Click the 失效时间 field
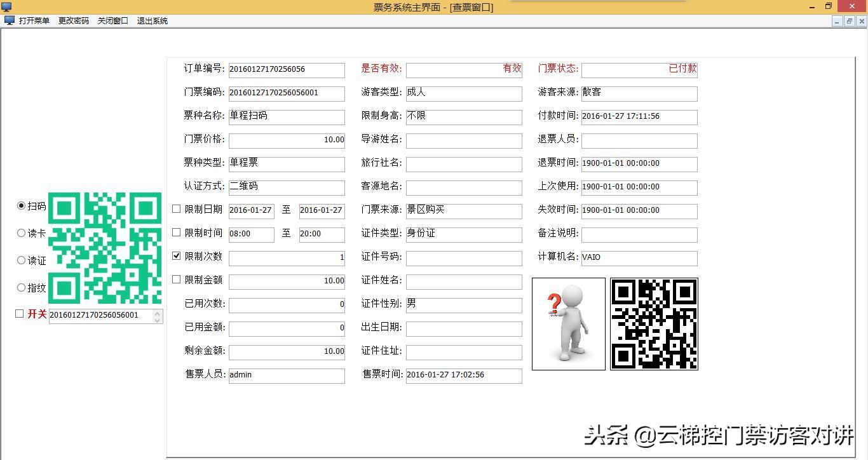868x460 pixels. [639, 211]
